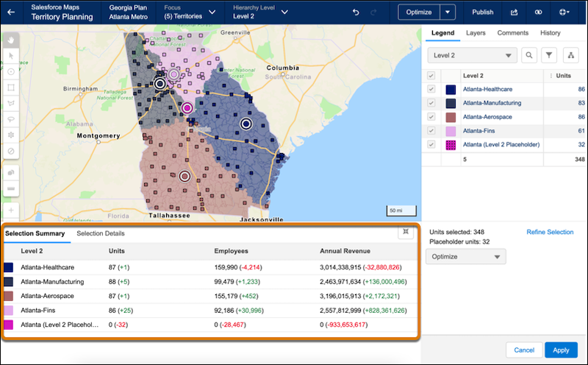Click the share export icon
The height and width of the screenshot is (365, 588).
pyautogui.click(x=514, y=12)
